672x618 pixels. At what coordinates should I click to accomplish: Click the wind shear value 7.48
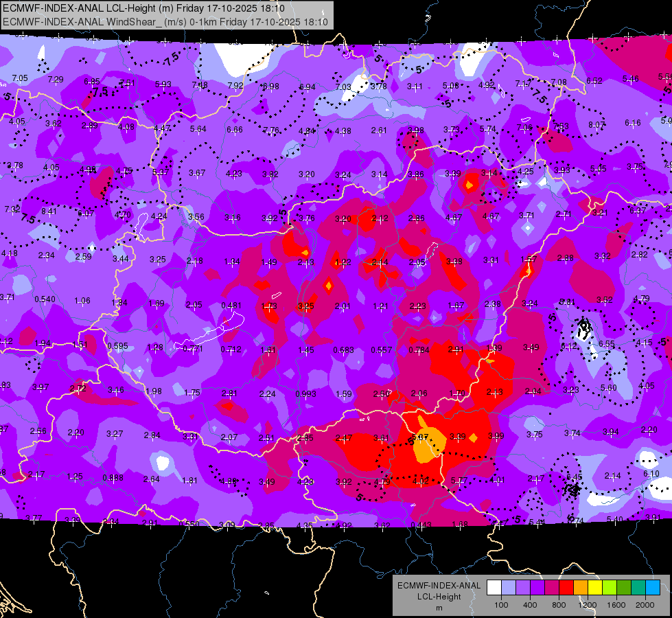click(x=200, y=85)
